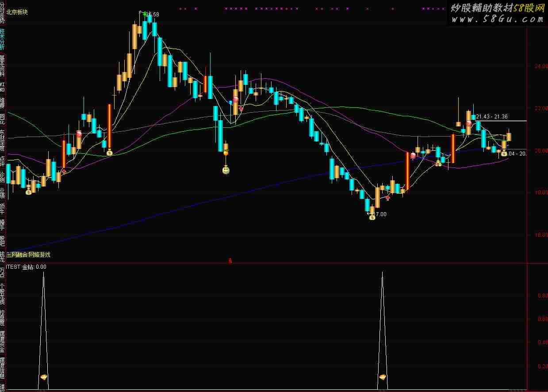Click the money bag icon beside .04 - 20. label
Image resolution: width=548 pixels, height=392 pixels.
pyautogui.click(x=504, y=154)
